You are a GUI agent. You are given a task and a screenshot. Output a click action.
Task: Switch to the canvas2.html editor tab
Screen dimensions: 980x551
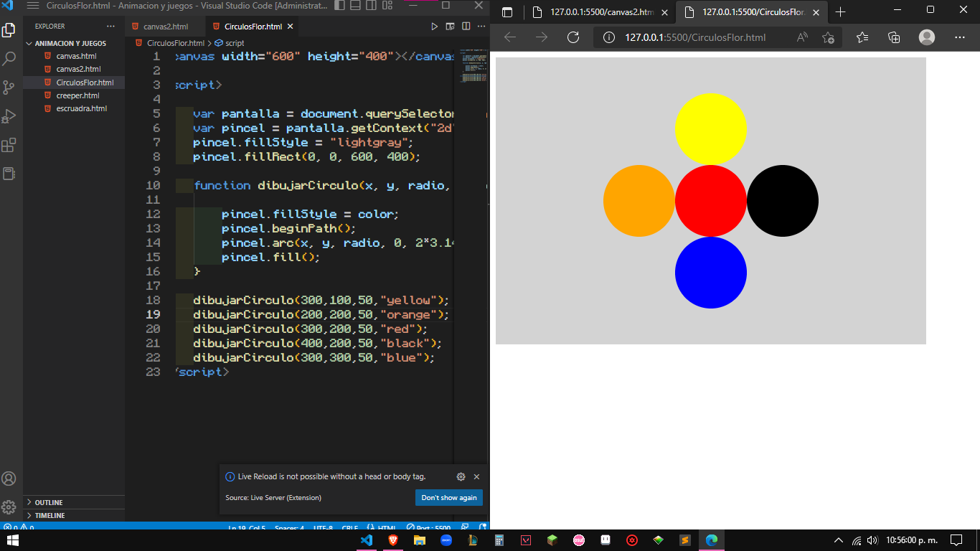coord(164,27)
